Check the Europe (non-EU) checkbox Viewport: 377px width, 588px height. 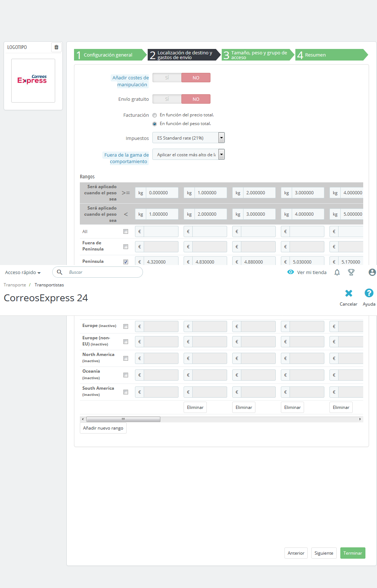tap(126, 341)
